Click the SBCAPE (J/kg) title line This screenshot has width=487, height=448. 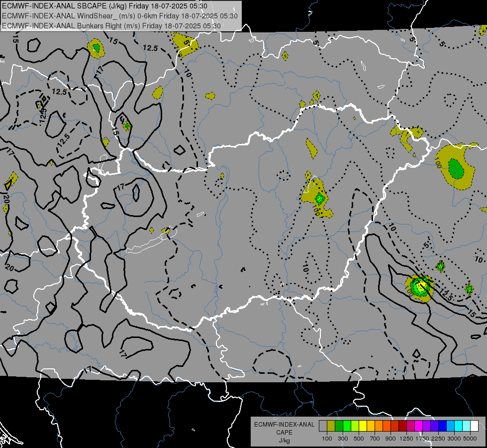[x=104, y=6]
